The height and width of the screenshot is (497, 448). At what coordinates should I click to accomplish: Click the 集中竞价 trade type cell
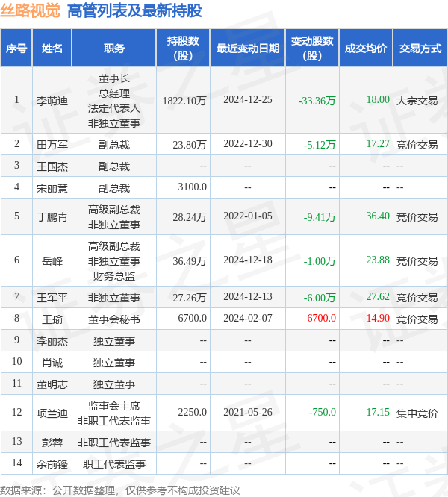pos(417,413)
